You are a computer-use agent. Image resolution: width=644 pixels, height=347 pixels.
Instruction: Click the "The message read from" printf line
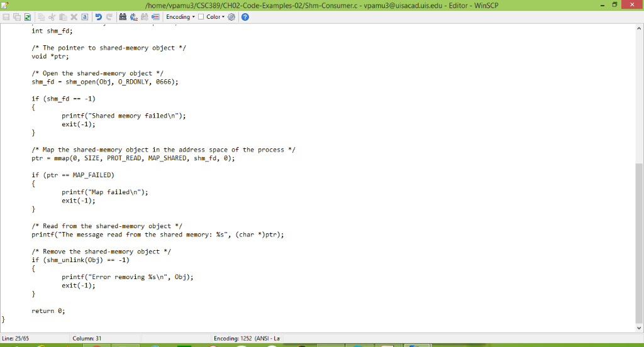(x=158, y=234)
